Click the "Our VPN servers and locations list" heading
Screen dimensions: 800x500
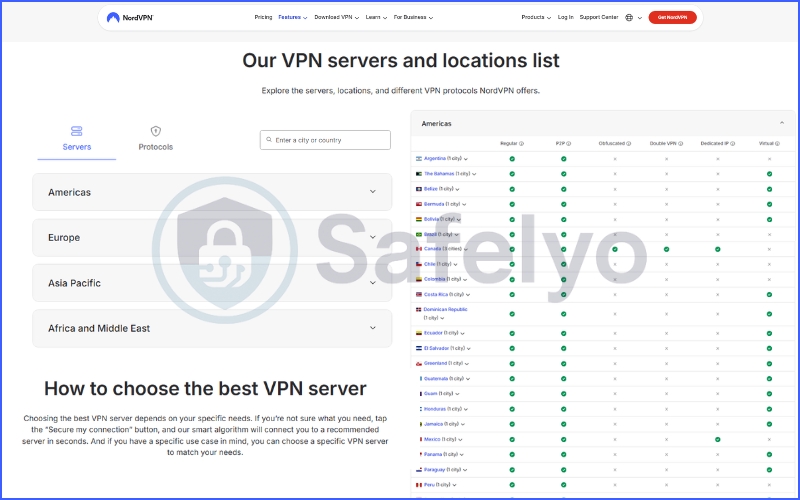point(401,61)
